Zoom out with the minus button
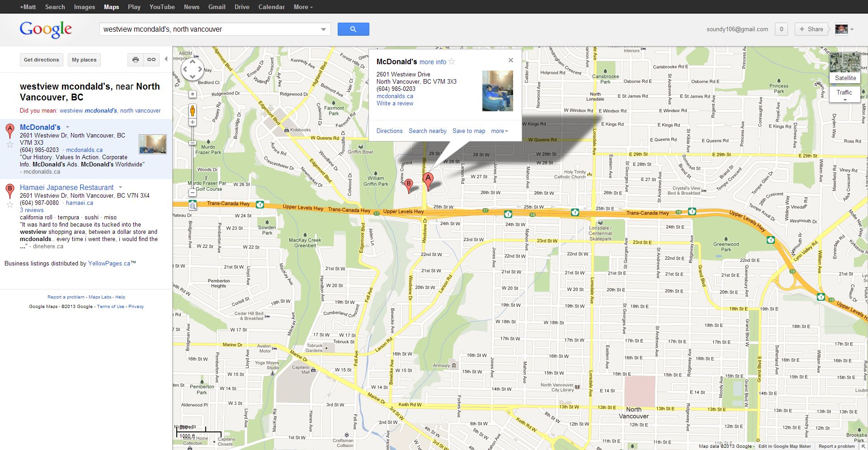 pyautogui.click(x=193, y=193)
